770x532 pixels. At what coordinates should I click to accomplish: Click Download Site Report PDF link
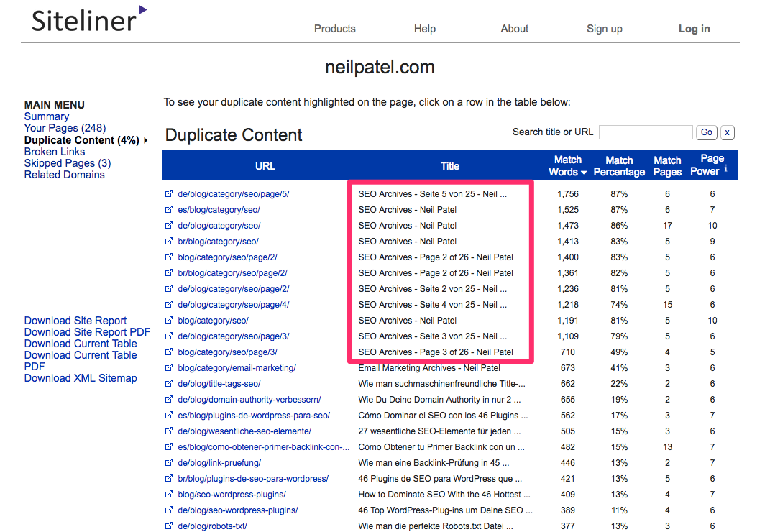point(87,332)
